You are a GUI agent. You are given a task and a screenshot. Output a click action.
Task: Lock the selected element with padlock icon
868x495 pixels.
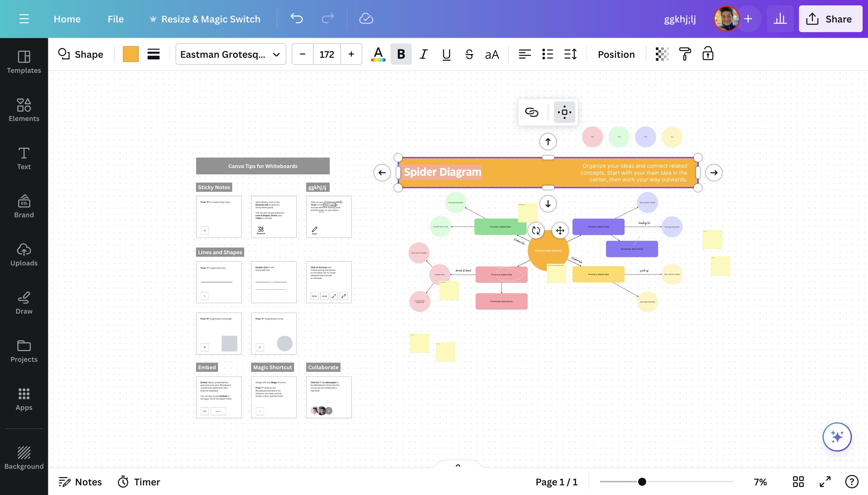[x=707, y=54]
